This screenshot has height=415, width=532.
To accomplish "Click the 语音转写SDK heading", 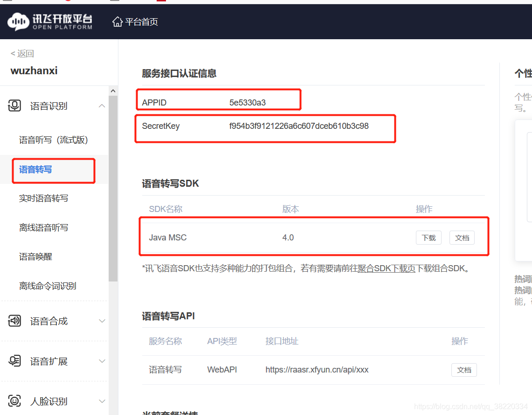I will coord(170,184).
